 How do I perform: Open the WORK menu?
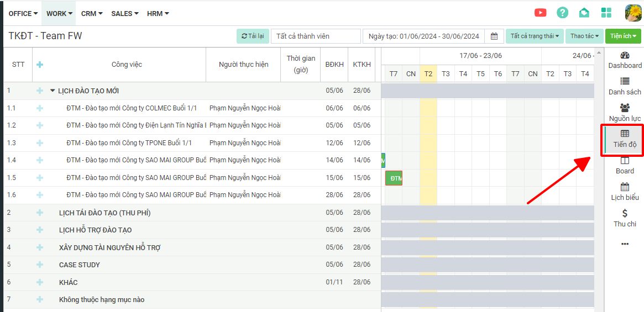59,13
